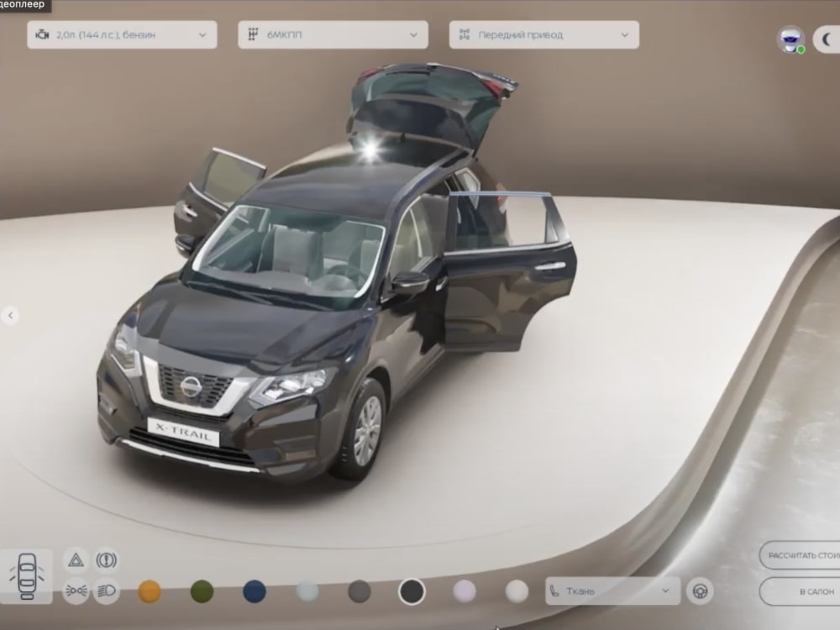
Task: Click the chevron on the 6МКПП dropdown
Action: tap(413, 34)
